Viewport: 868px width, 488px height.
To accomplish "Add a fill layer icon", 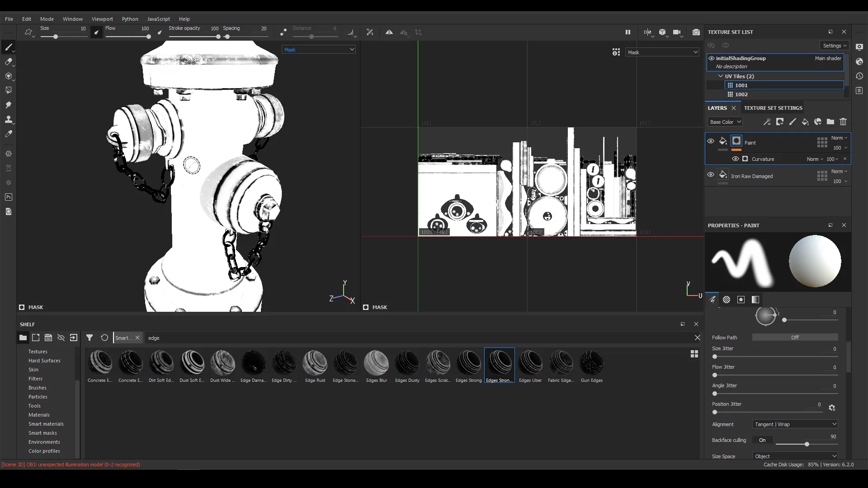I will click(805, 122).
